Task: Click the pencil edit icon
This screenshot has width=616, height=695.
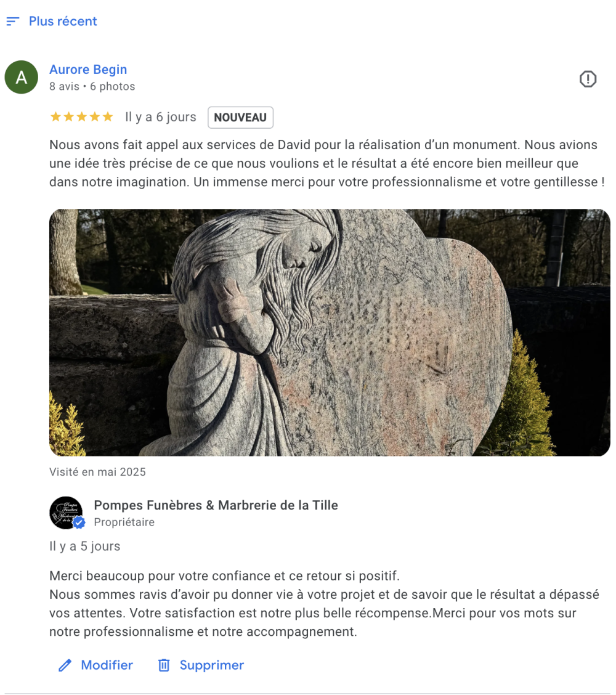Action: click(x=65, y=665)
